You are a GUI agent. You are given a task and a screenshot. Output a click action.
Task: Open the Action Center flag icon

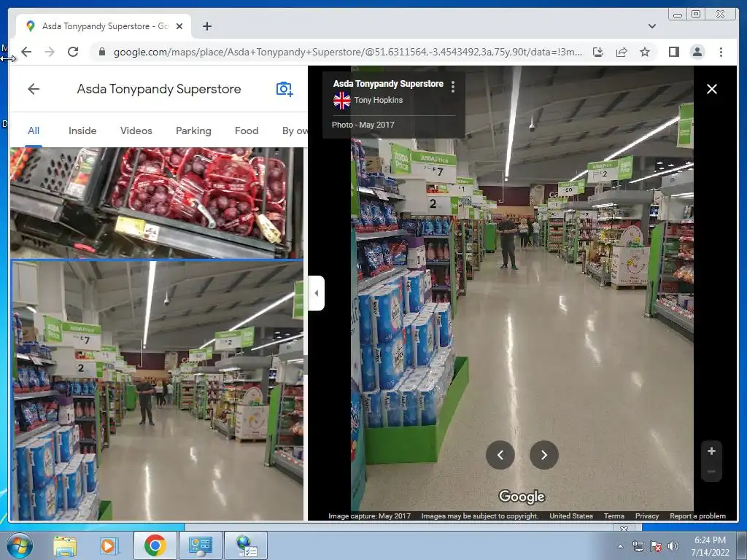(x=656, y=546)
